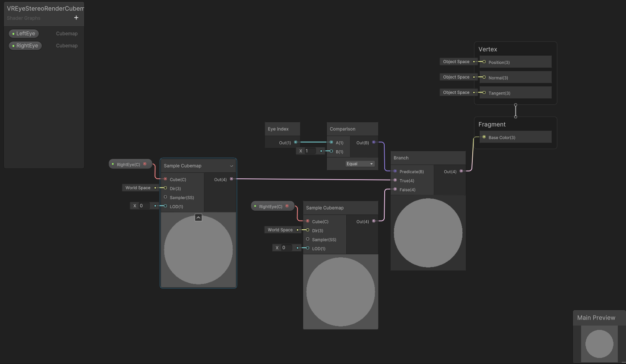This screenshot has height=364, width=626.
Task: Select RightEye(C) node wired to the selected Sample Cubemap
Action: [130, 164]
